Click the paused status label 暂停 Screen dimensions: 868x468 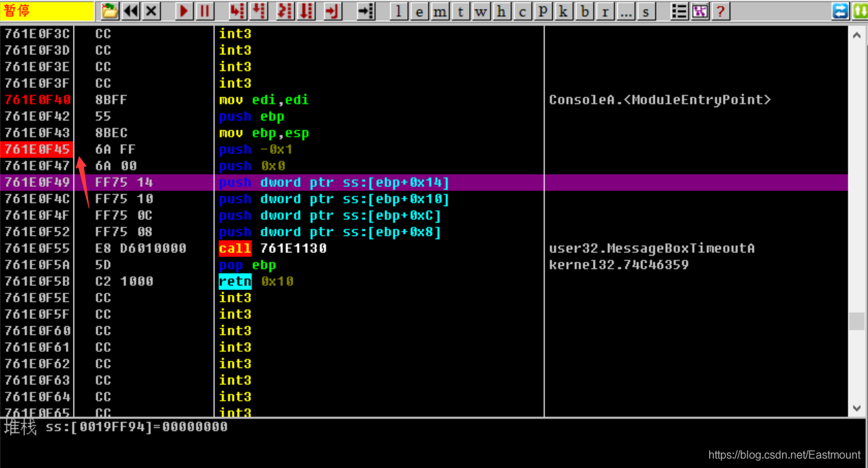17,11
